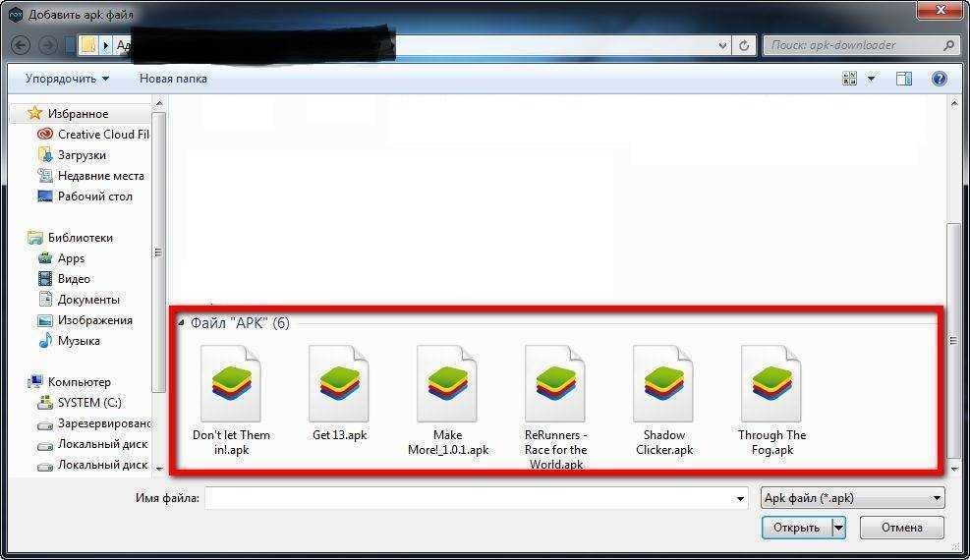Open help with the question mark icon
The width and height of the screenshot is (970, 560).
[940, 79]
